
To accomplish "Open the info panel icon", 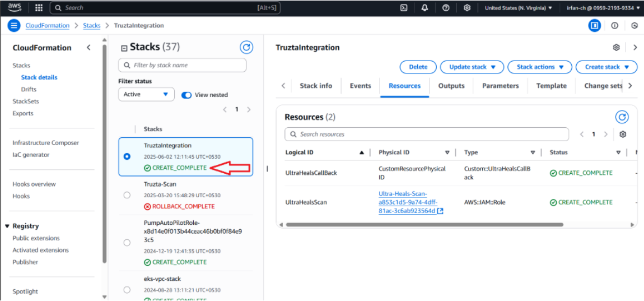I will (x=614, y=25).
